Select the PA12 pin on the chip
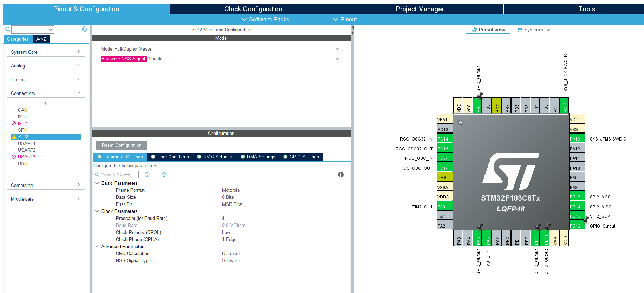Screen dimensions: 644x293 [577, 148]
